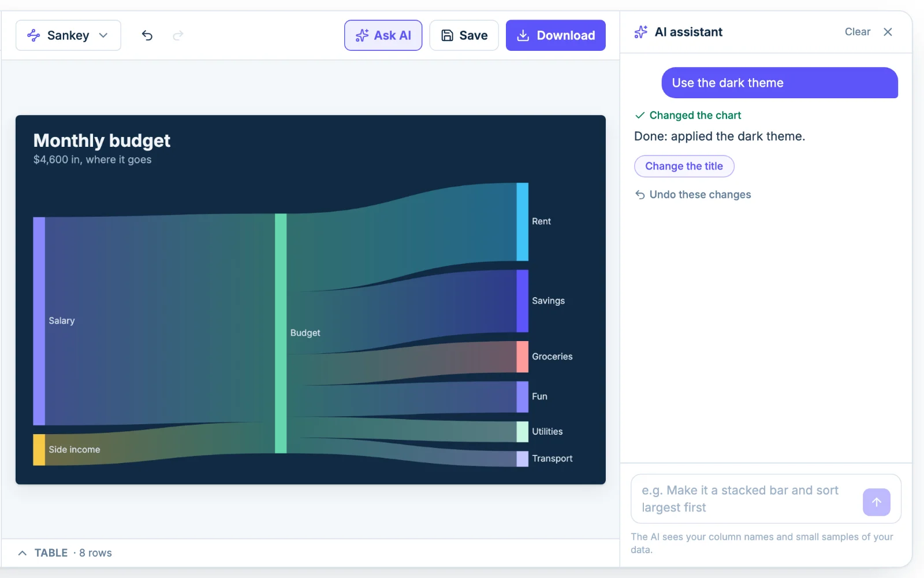This screenshot has width=924, height=578.
Task: Download the chart
Action: point(556,35)
